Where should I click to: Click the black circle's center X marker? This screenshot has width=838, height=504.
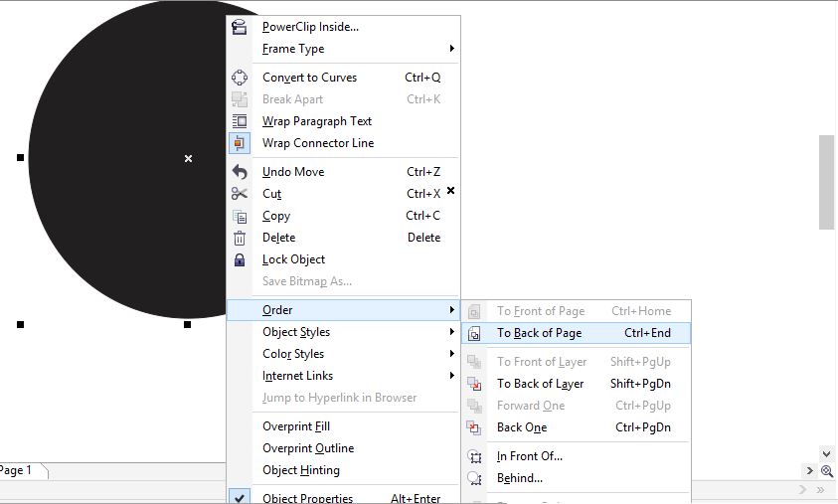click(188, 159)
